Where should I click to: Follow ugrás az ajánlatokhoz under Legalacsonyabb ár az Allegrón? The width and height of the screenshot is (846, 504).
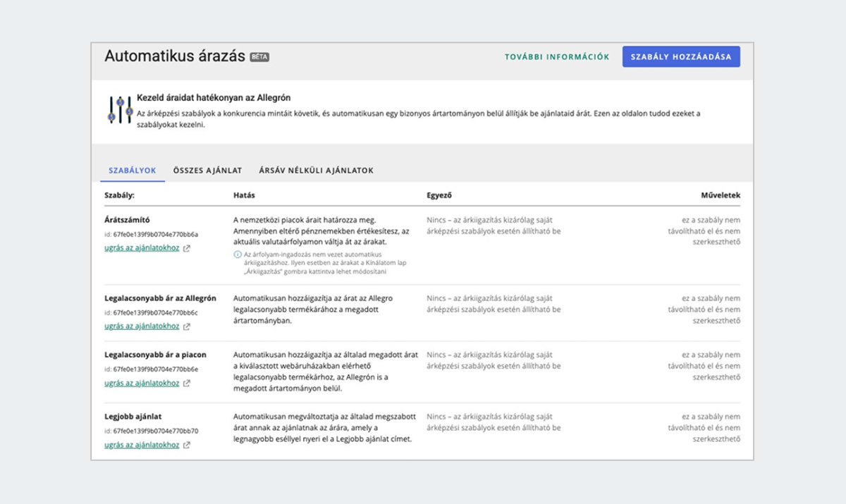click(142, 326)
